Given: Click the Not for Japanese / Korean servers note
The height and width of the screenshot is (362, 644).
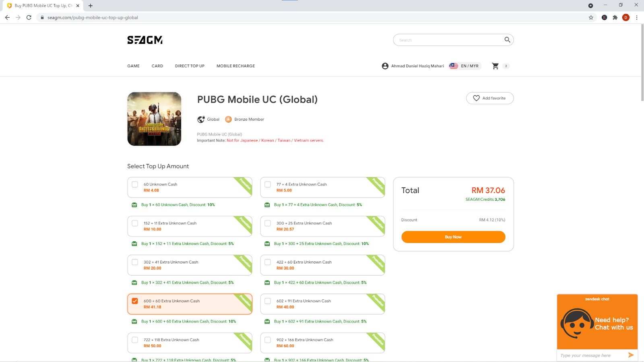Looking at the screenshot, I should (275, 140).
